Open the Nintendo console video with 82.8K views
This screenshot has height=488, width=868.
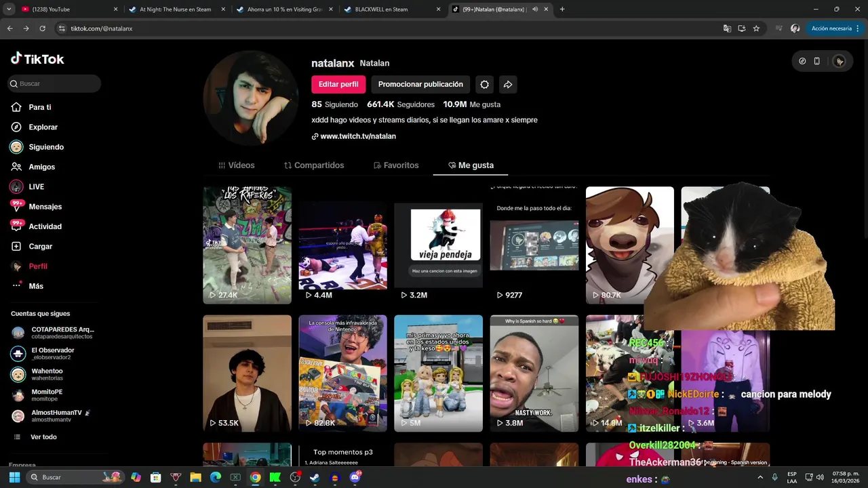click(x=342, y=373)
